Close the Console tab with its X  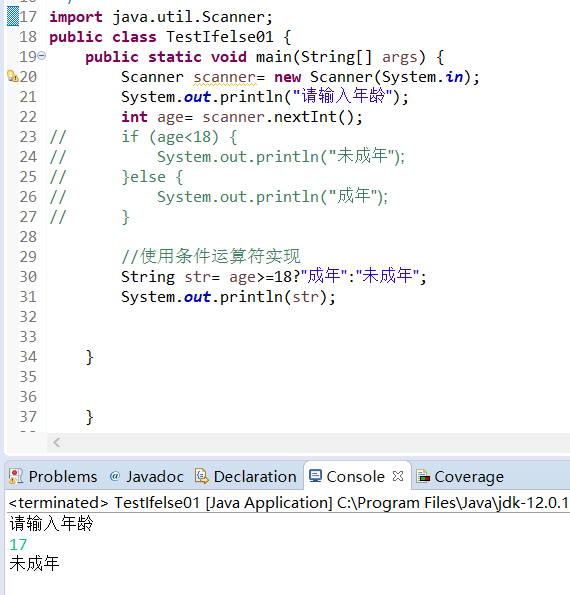398,476
